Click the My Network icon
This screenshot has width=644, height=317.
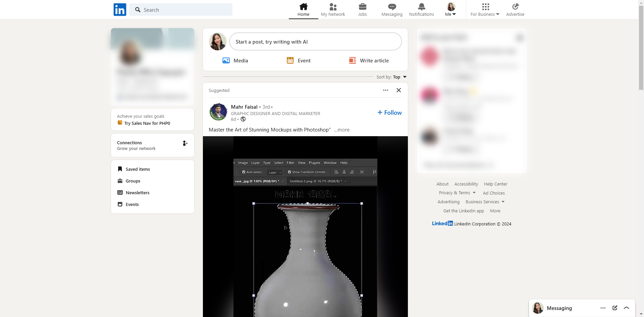pyautogui.click(x=333, y=7)
